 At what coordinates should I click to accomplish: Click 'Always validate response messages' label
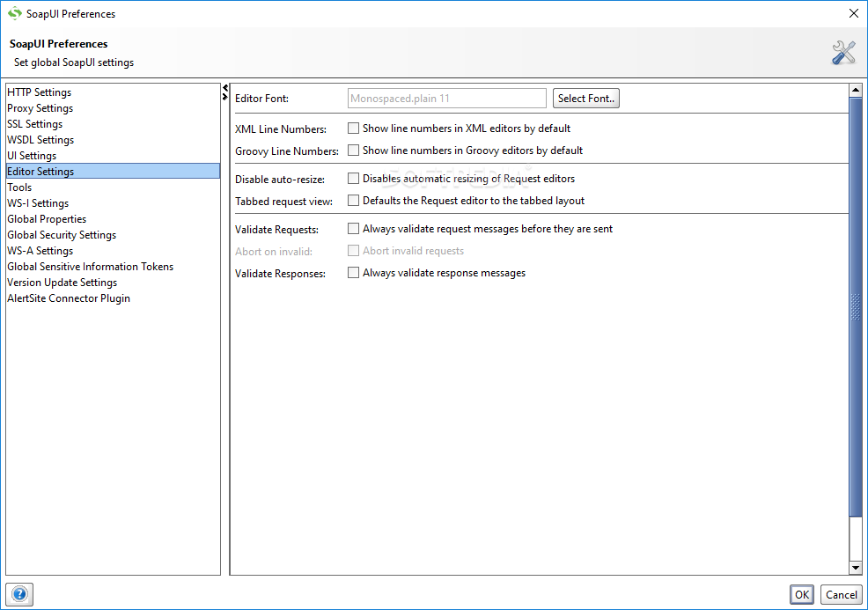point(444,273)
